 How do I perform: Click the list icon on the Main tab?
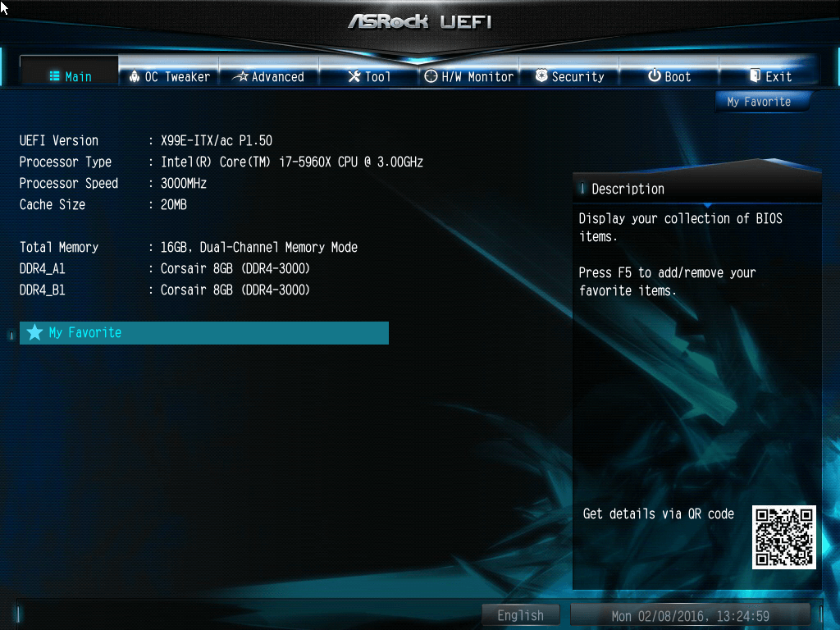(x=55, y=76)
